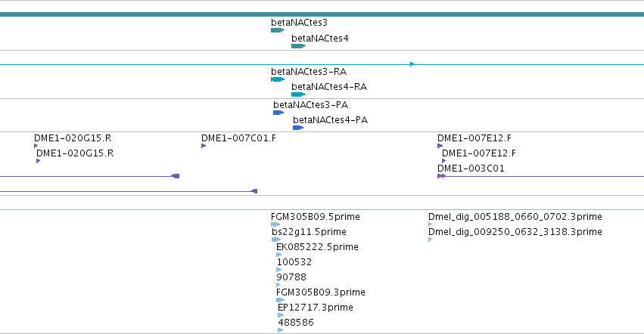Screen dimensions: 644x334
Task: Select the betaNACtes4 gene glyph
Action: (298, 46)
